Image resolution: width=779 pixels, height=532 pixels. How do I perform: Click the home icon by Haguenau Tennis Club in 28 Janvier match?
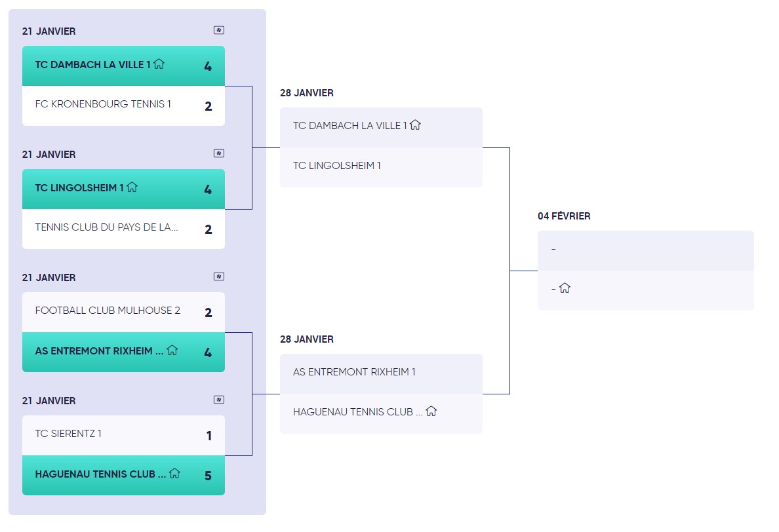(x=431, y=411)
